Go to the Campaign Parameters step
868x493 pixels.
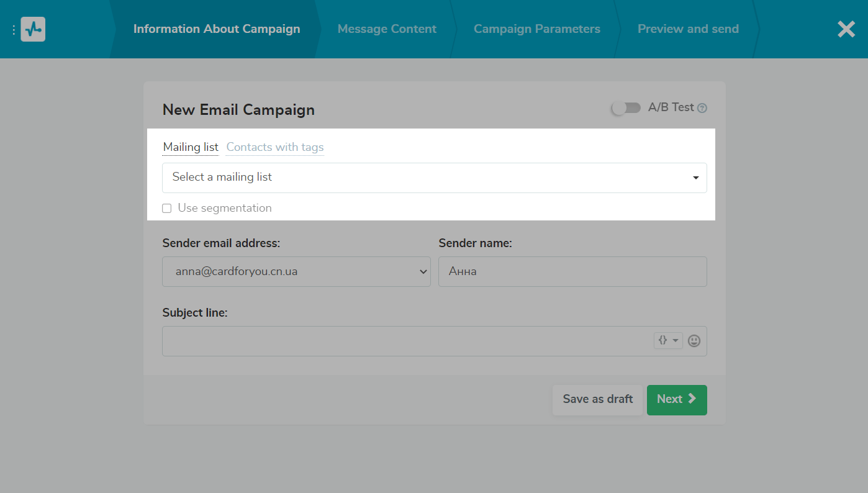tap(536, 29)
